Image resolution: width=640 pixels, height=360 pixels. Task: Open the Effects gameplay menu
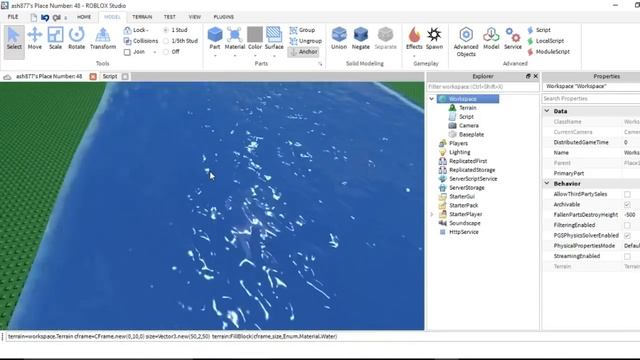tap(414, 39)
